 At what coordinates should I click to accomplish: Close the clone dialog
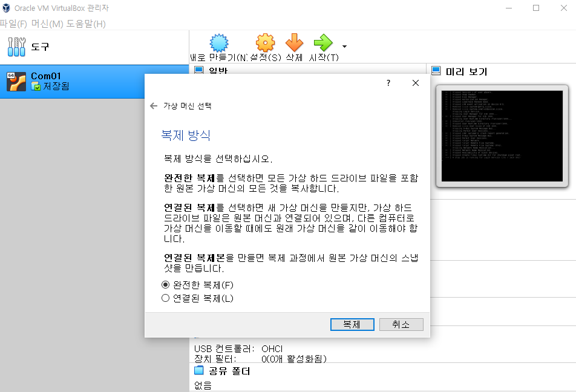[416, 83]
